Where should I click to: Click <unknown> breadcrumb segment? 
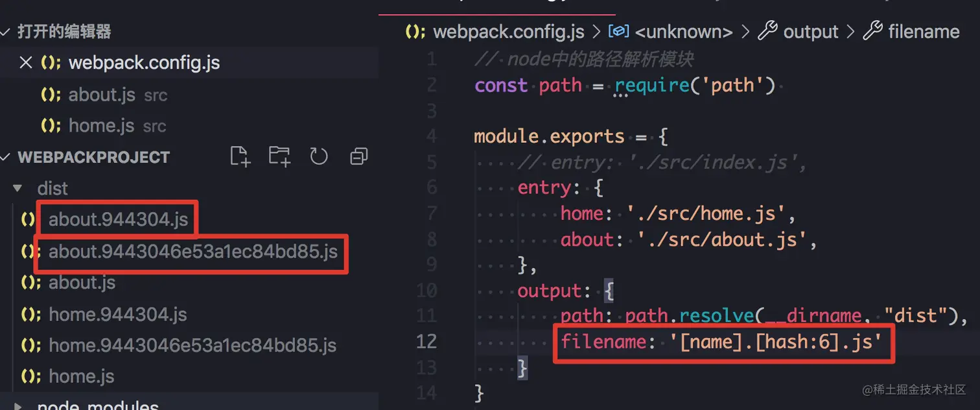[684, 32]
